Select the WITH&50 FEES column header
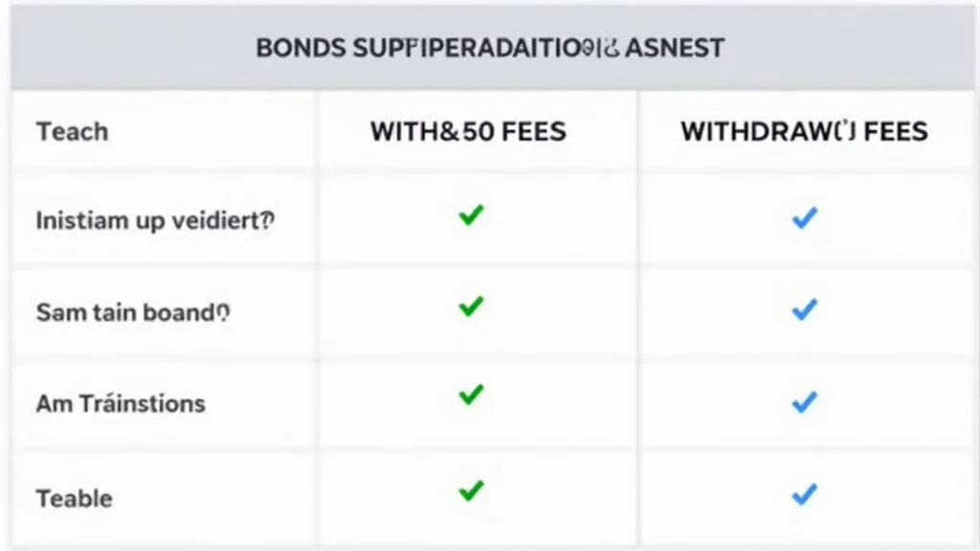 (468, 132)
